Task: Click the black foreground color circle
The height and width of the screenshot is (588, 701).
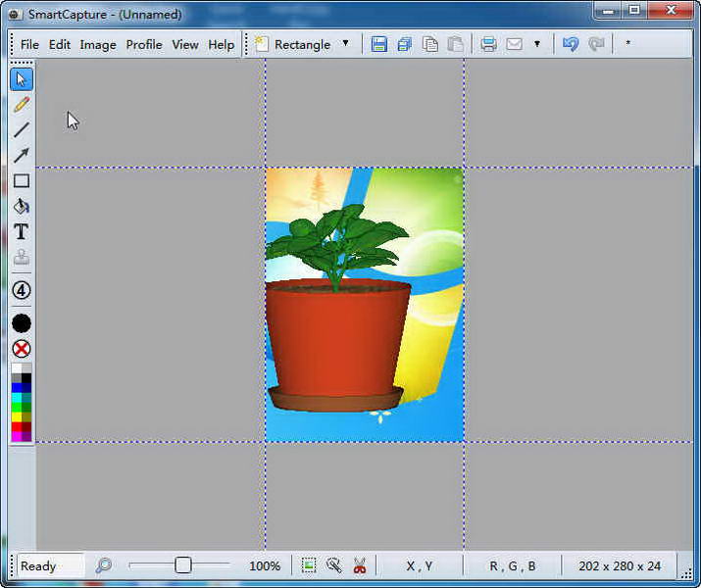Action: [21, 323]
